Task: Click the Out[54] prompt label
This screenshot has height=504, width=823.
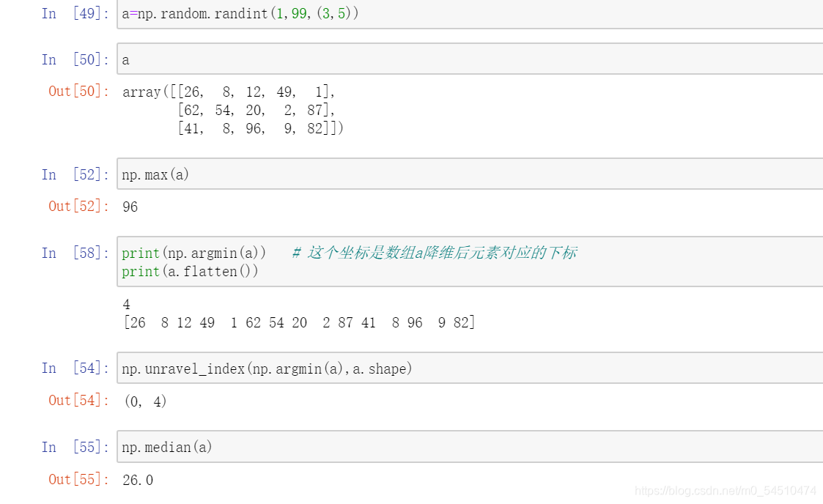Action: coord(78,400)
